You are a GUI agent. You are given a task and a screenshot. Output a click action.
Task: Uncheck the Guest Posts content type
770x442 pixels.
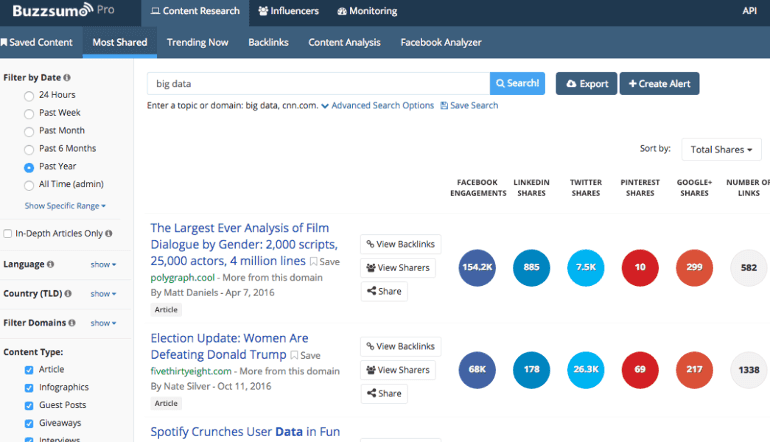click(x=29, y=406)
